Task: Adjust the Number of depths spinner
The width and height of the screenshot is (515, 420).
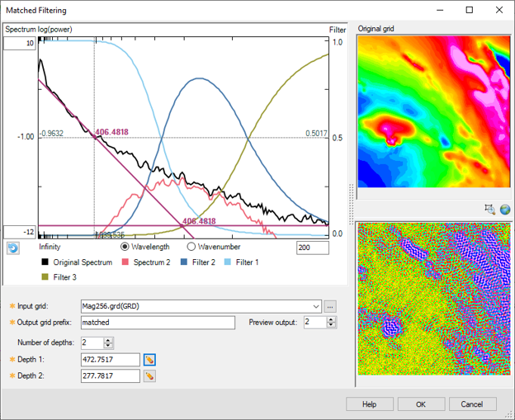Action: 109,342
